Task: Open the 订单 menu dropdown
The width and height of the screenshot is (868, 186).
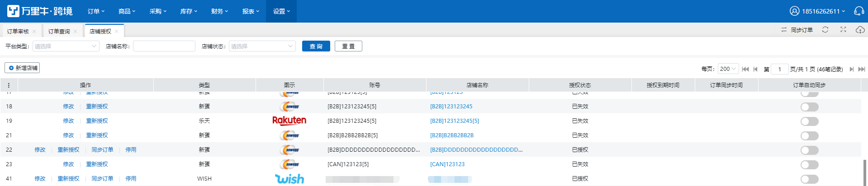Action: pyautogui.click(x=96, y=11)
